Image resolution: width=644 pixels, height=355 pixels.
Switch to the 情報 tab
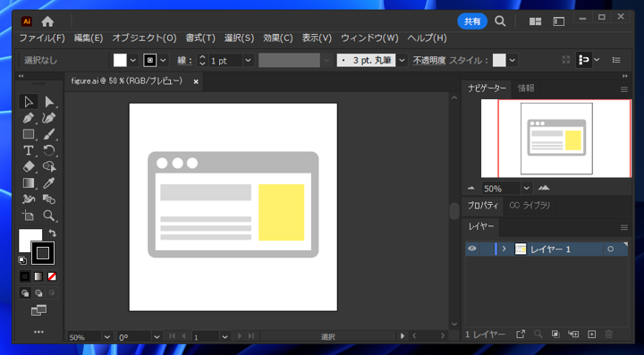(x=526, y=89)
